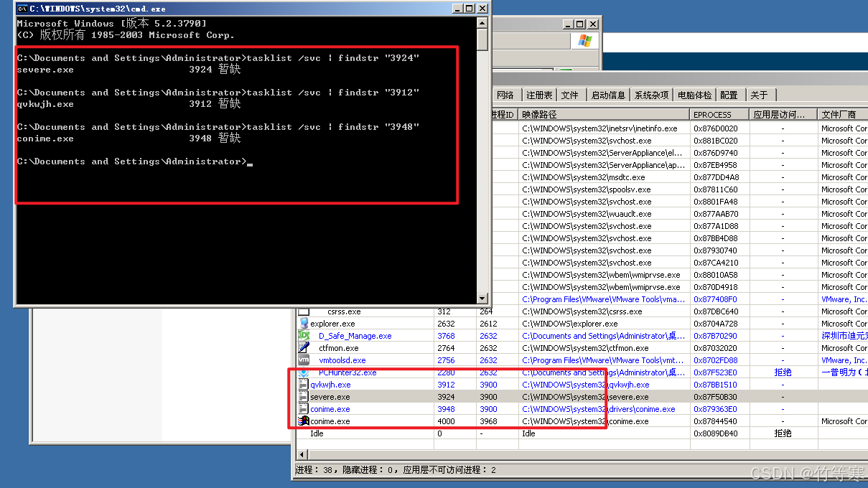Switch to the 启动信息 tab

[607, 95]
